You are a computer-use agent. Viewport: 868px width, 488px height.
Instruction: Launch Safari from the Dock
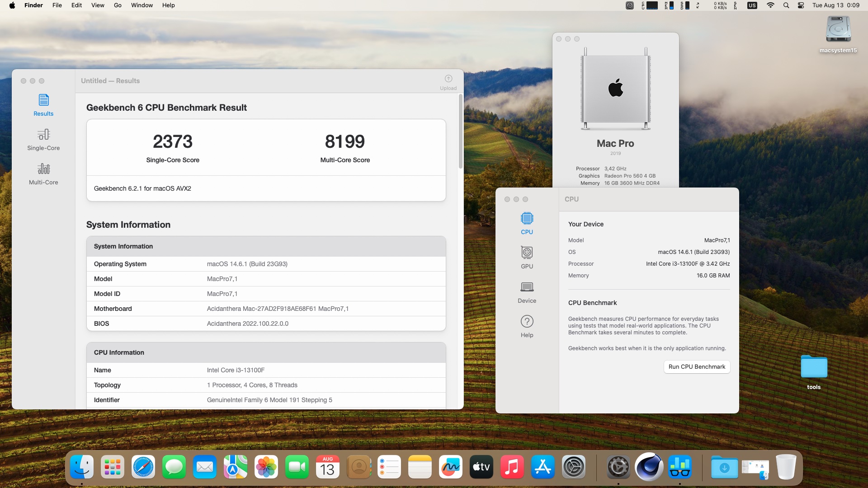coord(143,467)
